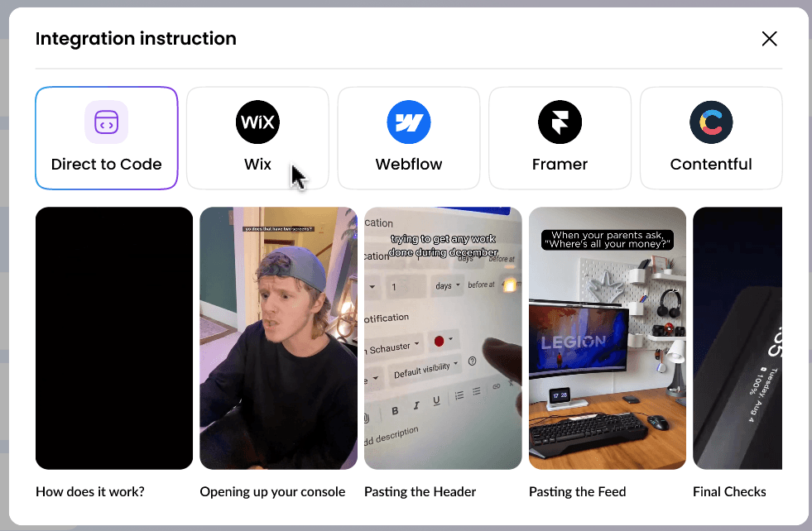Open the 'How does it work?' black video thumbnail
This screenshot has height=531, width=812.
point(114,338)
